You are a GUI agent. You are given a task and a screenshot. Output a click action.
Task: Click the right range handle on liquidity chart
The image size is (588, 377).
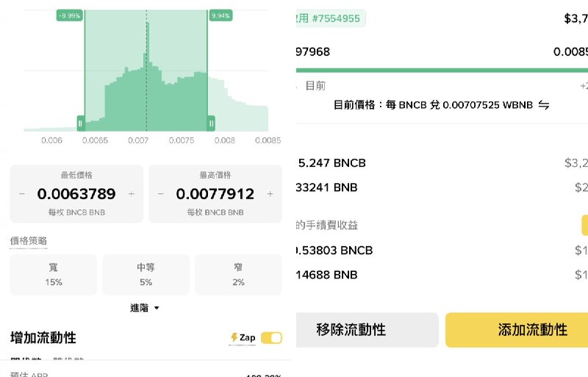[x=211, y=123]
